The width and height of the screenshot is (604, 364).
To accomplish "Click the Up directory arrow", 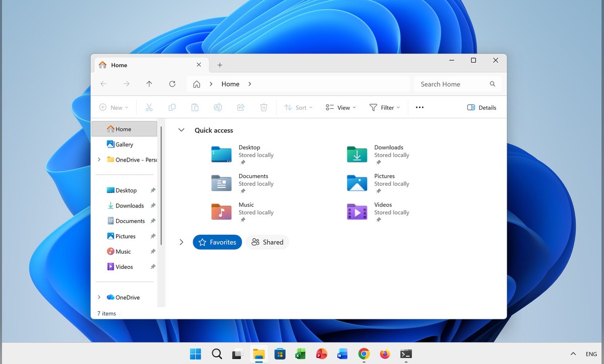I will pos(149,84).
